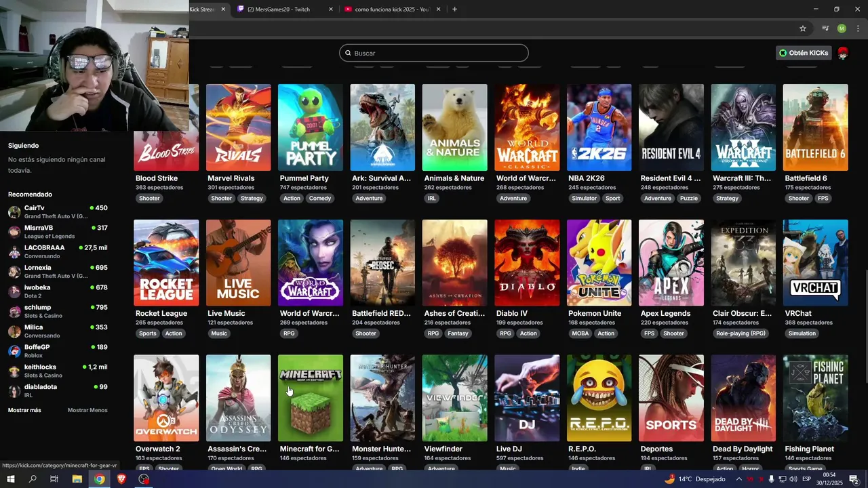Open Task View in taskbar
The image size is (868, 488).
(54, 479)
